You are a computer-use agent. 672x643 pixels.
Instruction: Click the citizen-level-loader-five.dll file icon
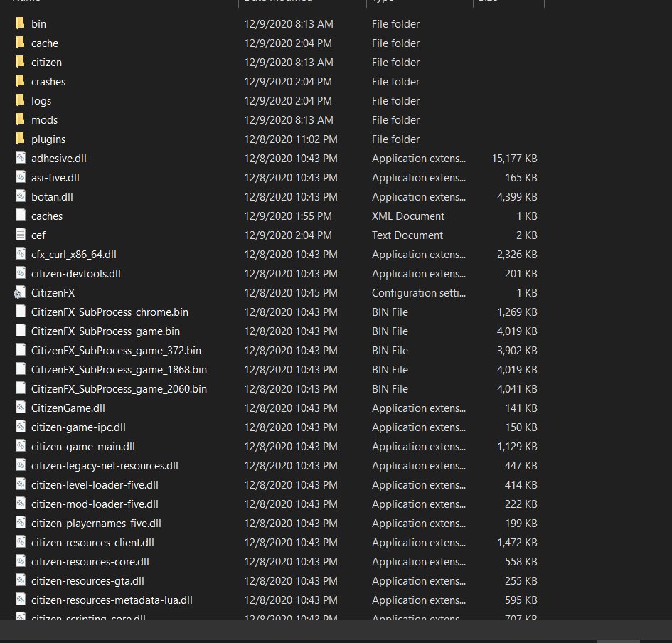click(x=20, y=484)
